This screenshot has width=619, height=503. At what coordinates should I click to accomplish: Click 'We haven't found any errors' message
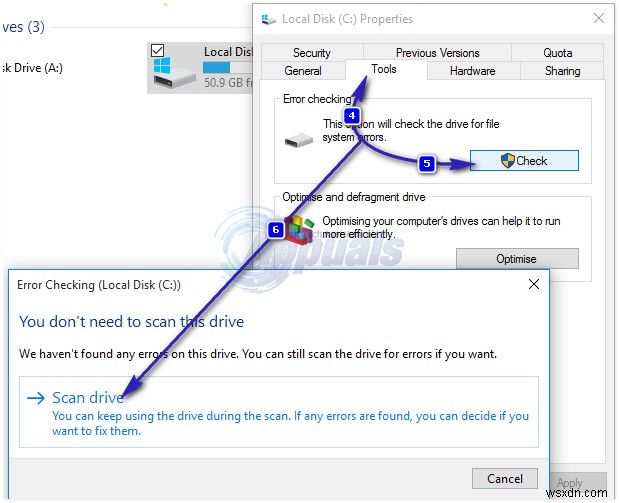click(258, 354)
